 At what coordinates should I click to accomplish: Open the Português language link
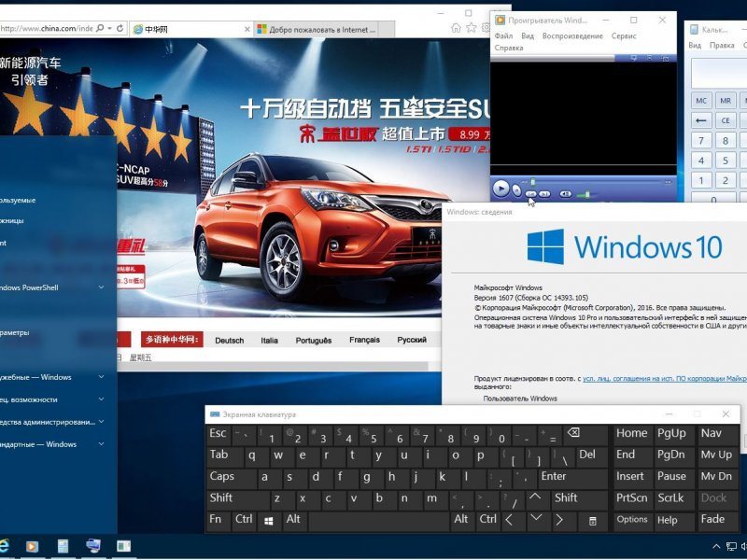click(314, 341)
